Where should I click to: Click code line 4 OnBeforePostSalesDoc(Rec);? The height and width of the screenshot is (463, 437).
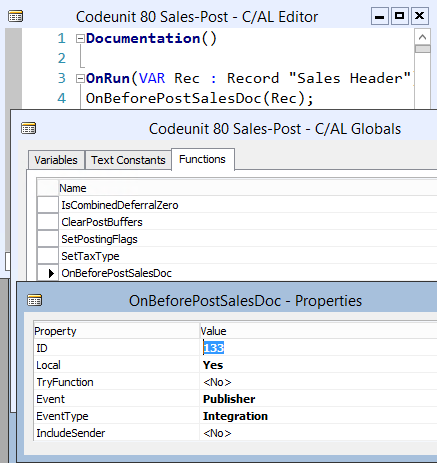click(x=200, y=98)
